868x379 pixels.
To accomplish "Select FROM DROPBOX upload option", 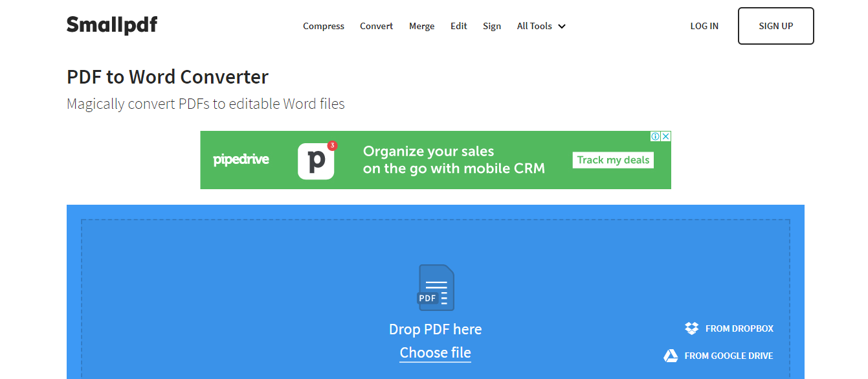I will coord(729,328).
